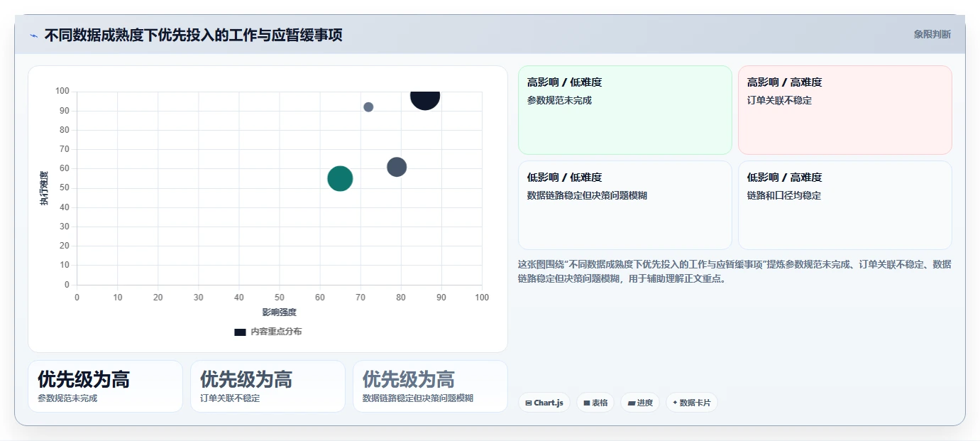
Task: Click the lightning icon beside the title
Action: click(33, 36)
